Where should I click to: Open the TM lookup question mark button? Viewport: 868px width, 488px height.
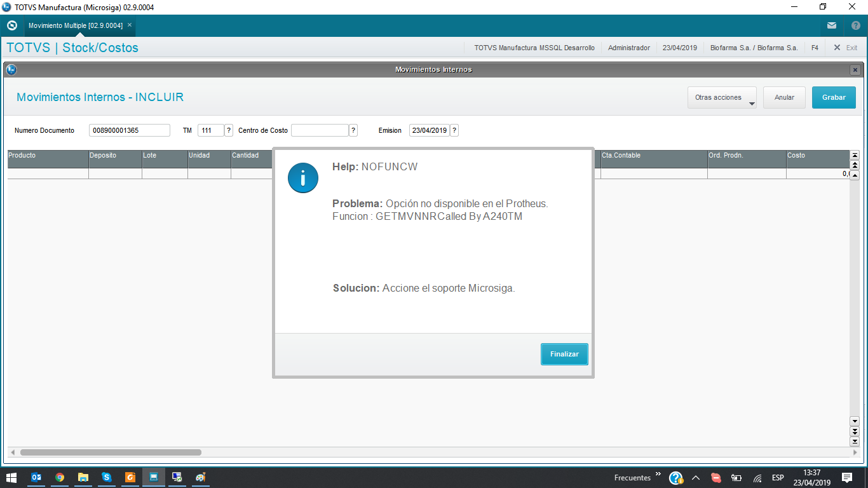229,130
